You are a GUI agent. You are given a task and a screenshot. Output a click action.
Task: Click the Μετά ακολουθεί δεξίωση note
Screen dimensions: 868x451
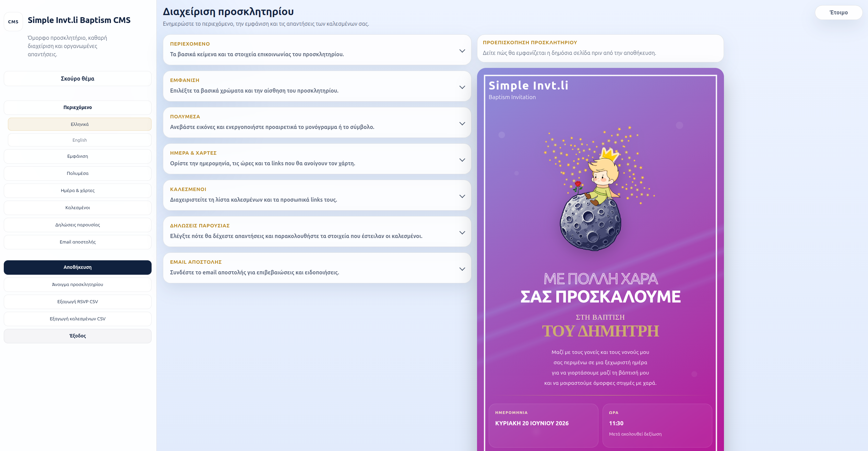[x=635, y=434]
